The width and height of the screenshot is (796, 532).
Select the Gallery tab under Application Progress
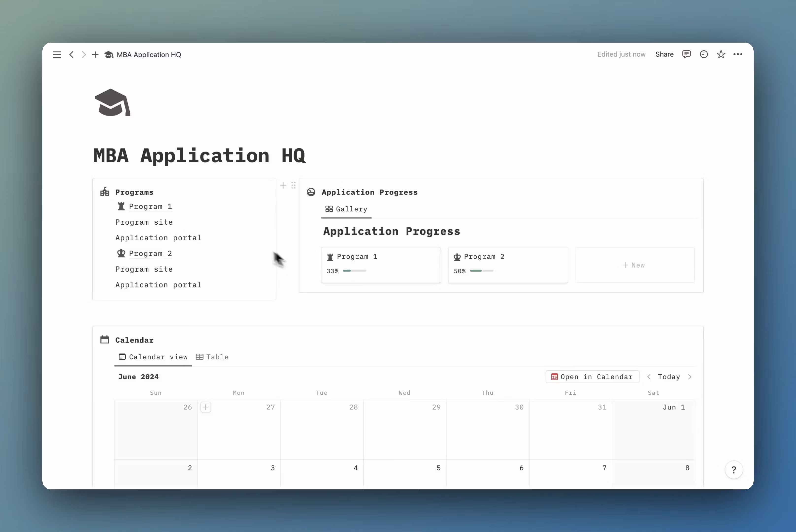coord(346,209)
